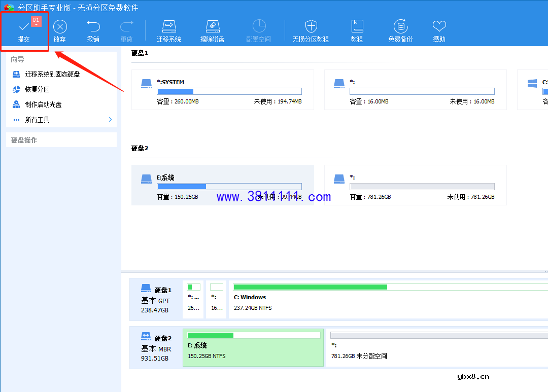Expand 所有工具 with the chevron arrow
This screenshot has width=548, height=392.
pyautogui.click(x=110, y=120)
